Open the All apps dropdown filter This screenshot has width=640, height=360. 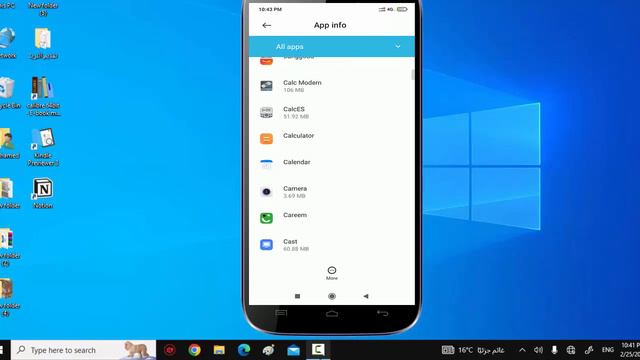[x=331, y=47]
